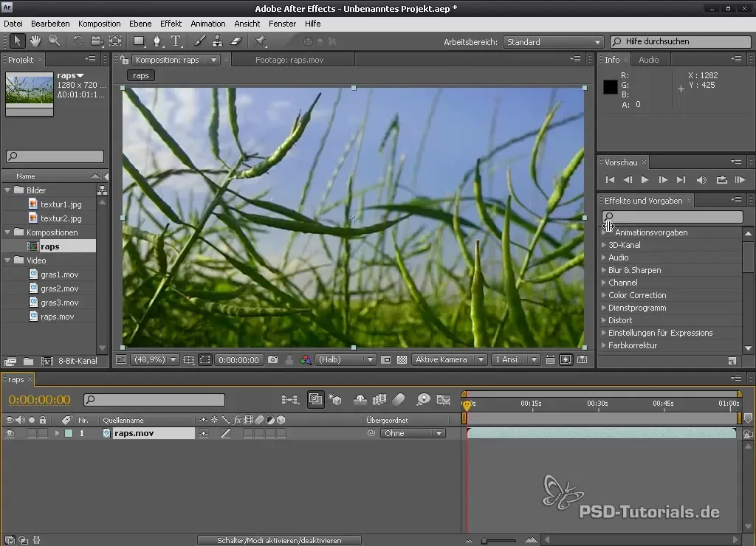Jump to first frame in Vorschau
Screen dimensions: 756x546
610,180
